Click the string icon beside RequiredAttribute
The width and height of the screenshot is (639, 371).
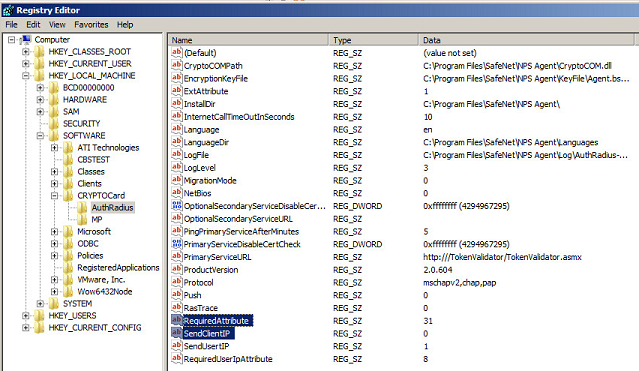[176, 320]
